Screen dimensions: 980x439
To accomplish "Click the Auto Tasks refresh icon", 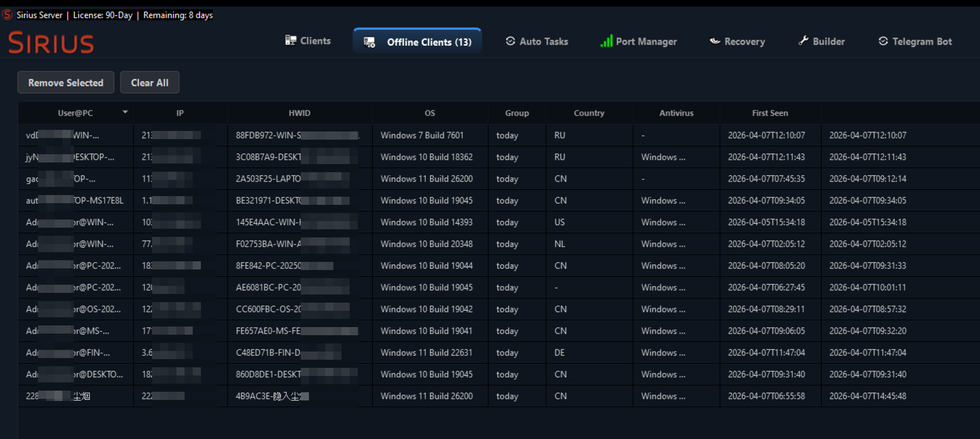I will 510,41.
